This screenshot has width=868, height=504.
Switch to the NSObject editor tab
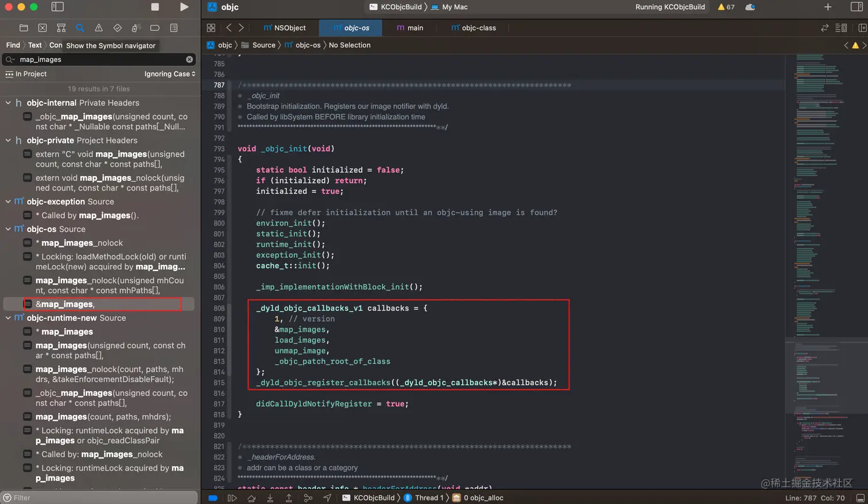point(285,28)
